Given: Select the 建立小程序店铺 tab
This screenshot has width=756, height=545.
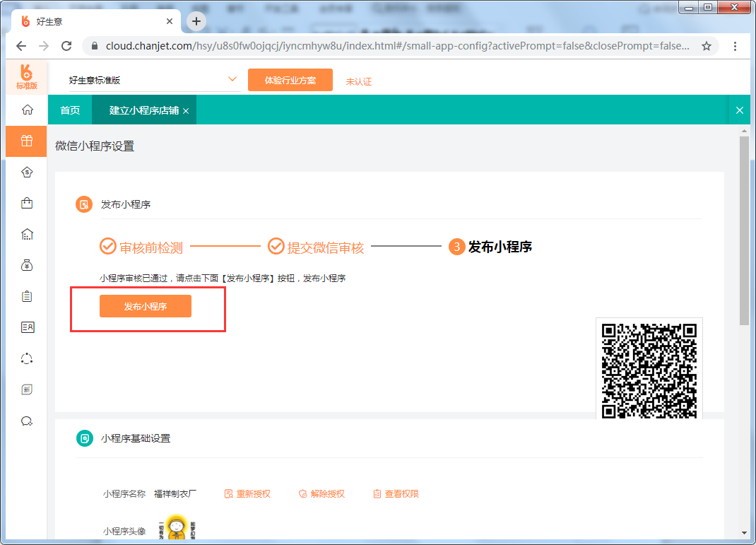Looking at the screenshot, I should coord(143,110).
